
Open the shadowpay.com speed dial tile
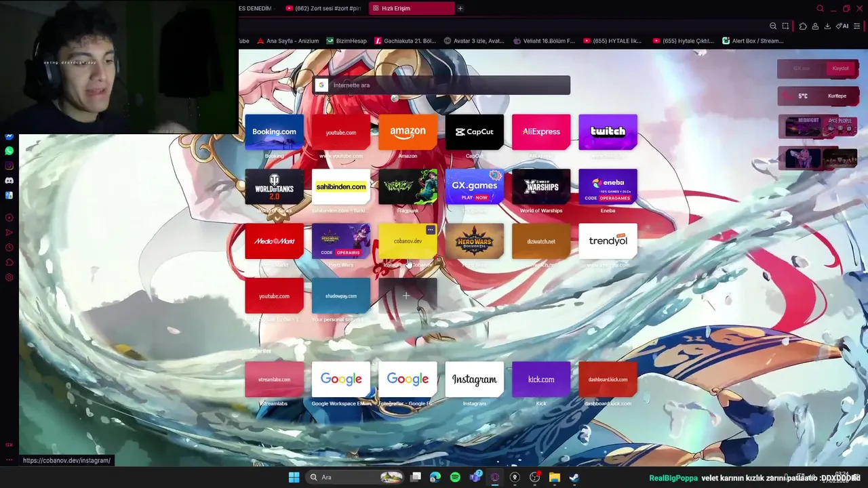click(x=340, y=296)
